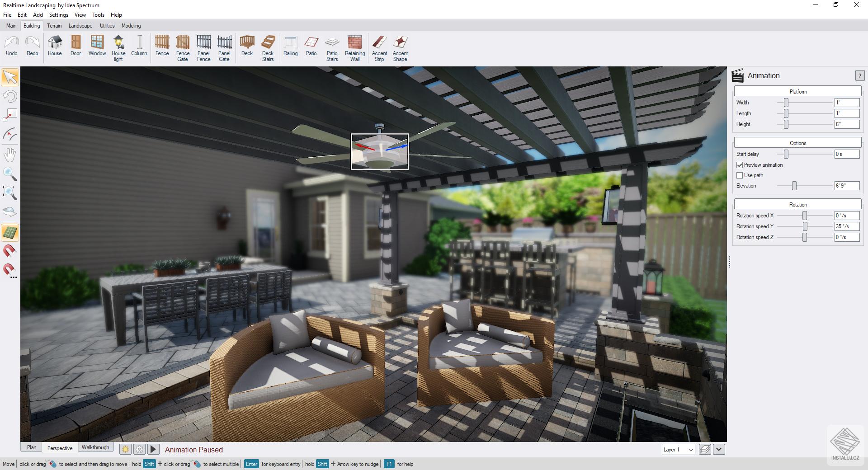The width and height of the screenshot is (868, 470).
Task: Switch to the Walkthrough view
Action: (x=96, y=447)
